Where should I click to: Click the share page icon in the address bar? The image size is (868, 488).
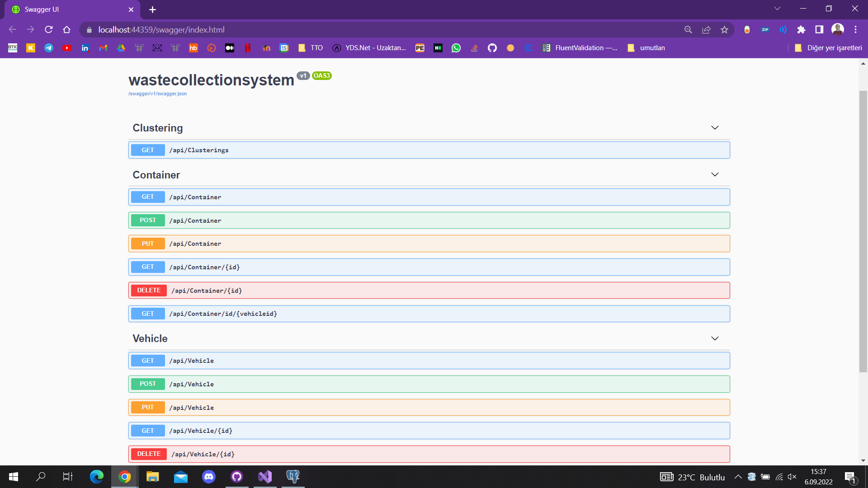(x=706, y=30)
